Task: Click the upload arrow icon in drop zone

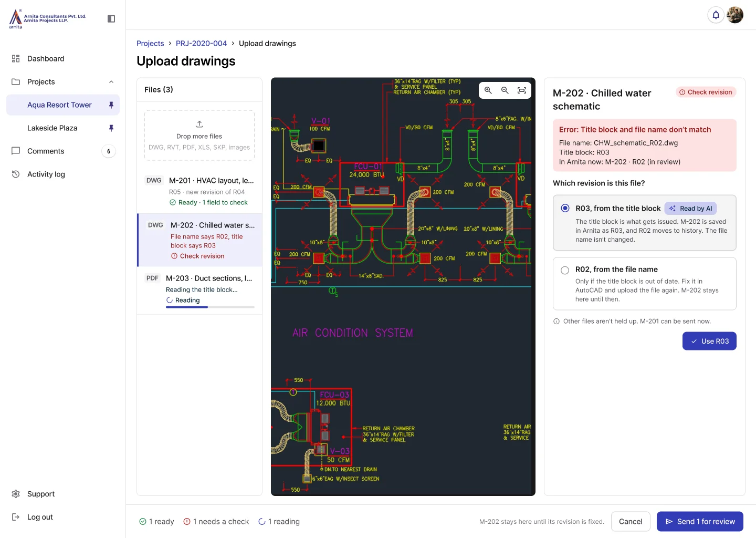Action: (199, 124)
